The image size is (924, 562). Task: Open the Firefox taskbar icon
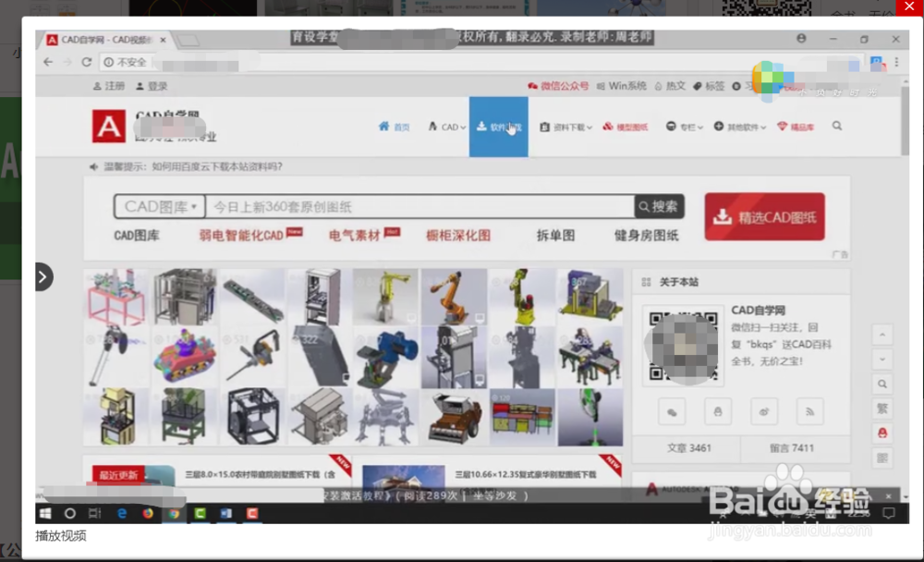[147, 514]
